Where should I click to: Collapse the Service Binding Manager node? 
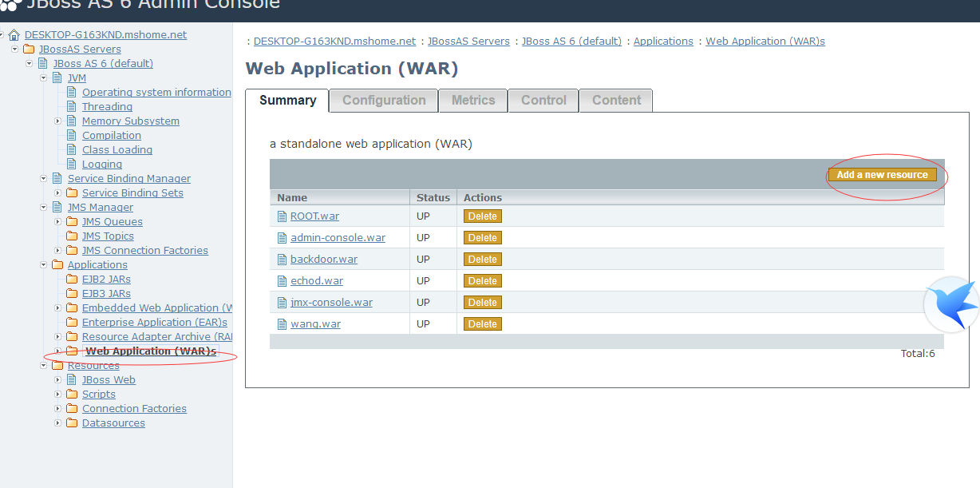pos(44,179)
